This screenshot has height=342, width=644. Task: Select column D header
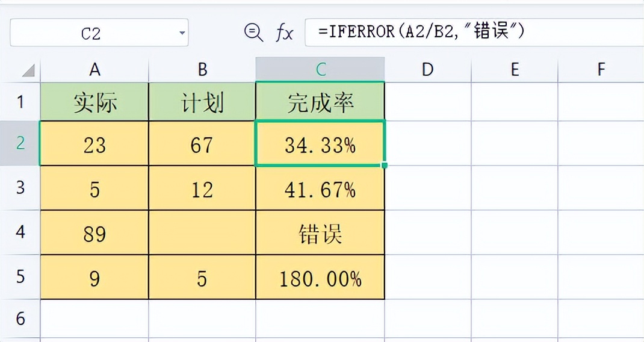[x=427, y=69]
